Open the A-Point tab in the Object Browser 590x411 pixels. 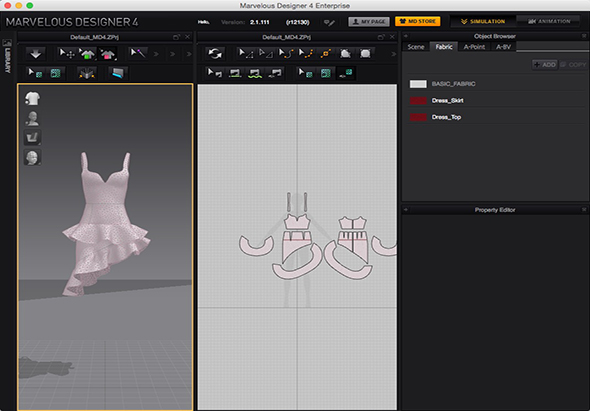[x=474, y=47]
